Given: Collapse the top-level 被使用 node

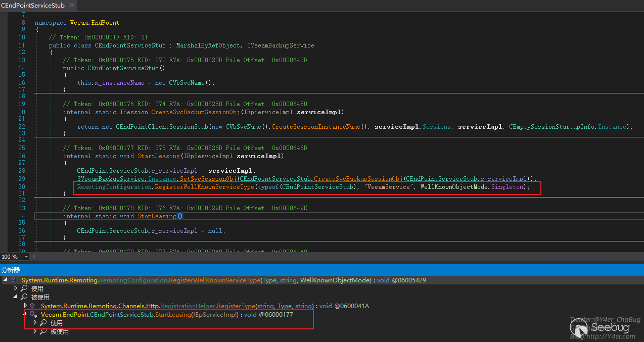Looking at the screenshot, I should tap(16, 297).
